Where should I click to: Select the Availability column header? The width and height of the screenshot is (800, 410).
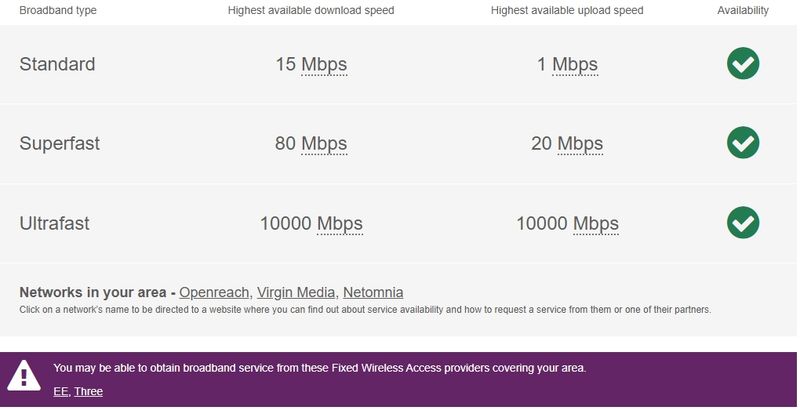pos(743,10)
